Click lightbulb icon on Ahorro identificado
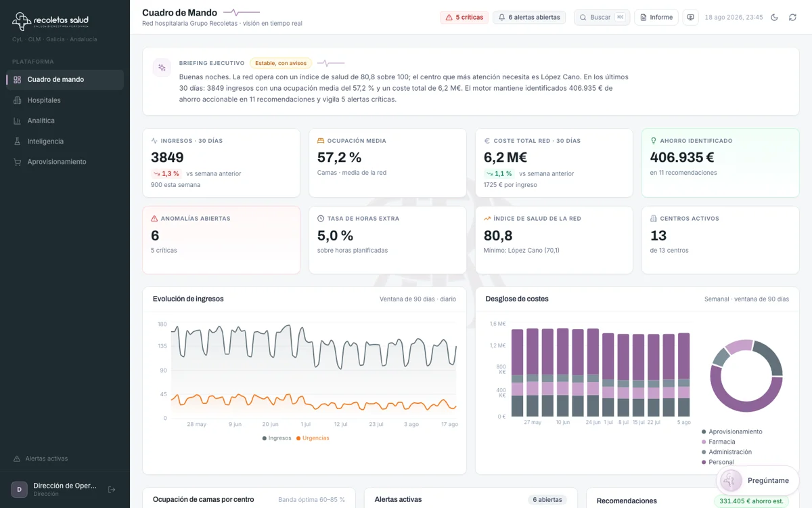The width and height of the screenshot is (812, 508). [654, 141]
